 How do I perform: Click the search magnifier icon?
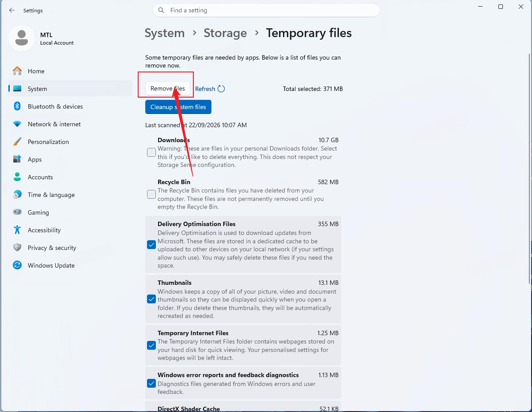click(161, 10)
